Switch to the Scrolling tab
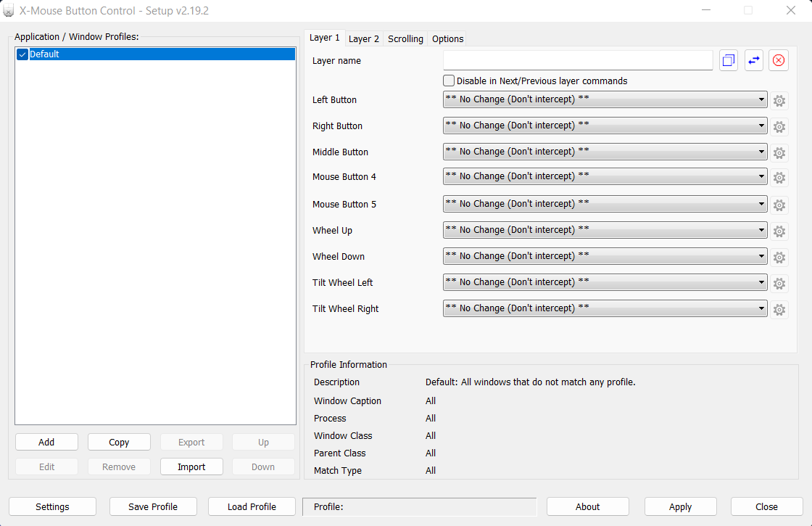The image size is (812, 526). point(405,39)
